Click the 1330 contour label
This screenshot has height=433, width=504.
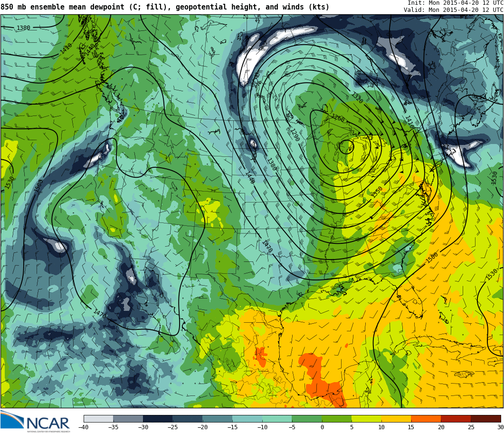tap(357, 98)
